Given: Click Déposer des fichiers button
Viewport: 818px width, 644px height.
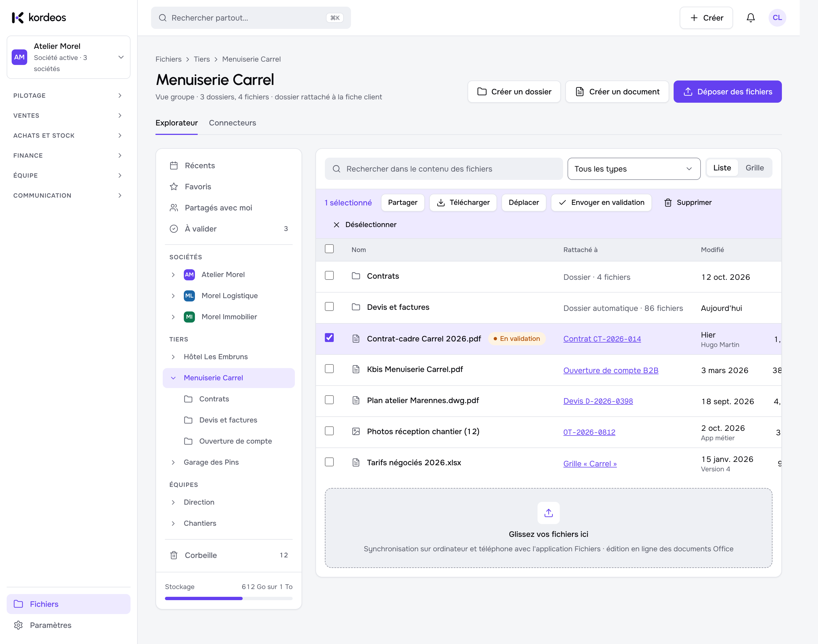Looking at the screenshot, I should (x=727, y=92).
